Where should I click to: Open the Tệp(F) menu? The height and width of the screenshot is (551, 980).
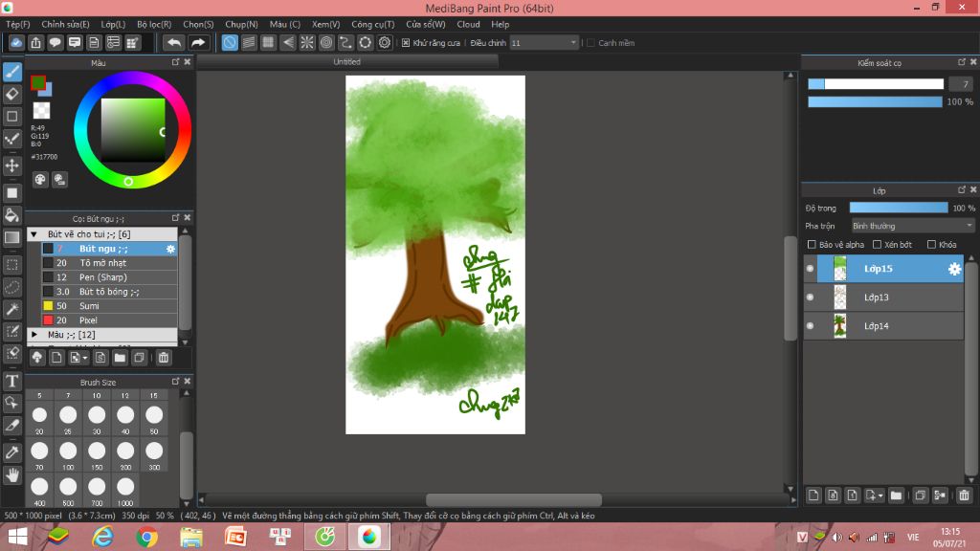point(18,24)
